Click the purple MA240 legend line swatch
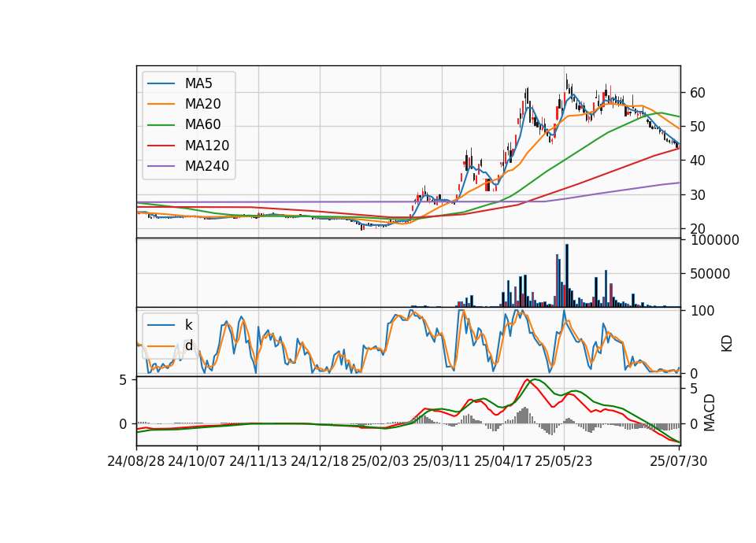 pyautogui.click(x=161, y=167)
